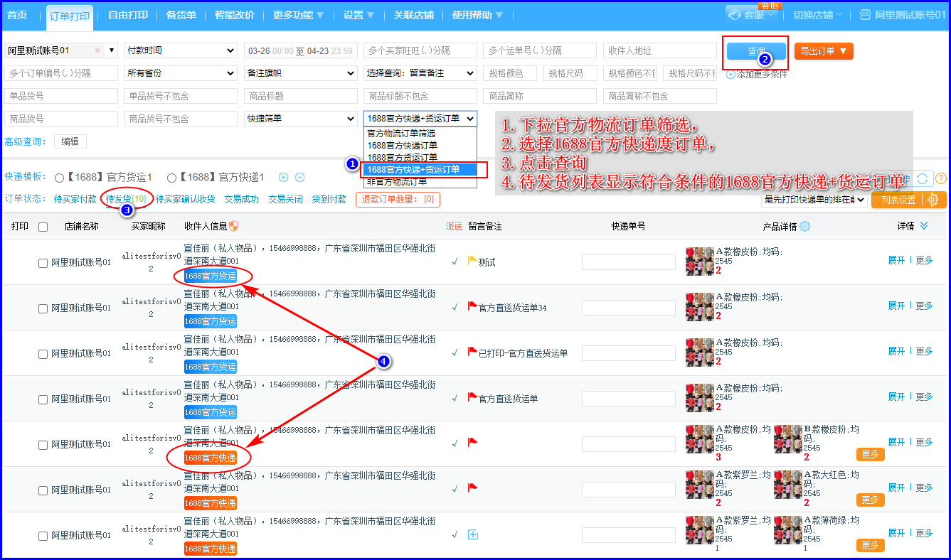This screenshot has height=560, width=951.
Task: Open the 付款时间 dropdown
Action: 180,50
